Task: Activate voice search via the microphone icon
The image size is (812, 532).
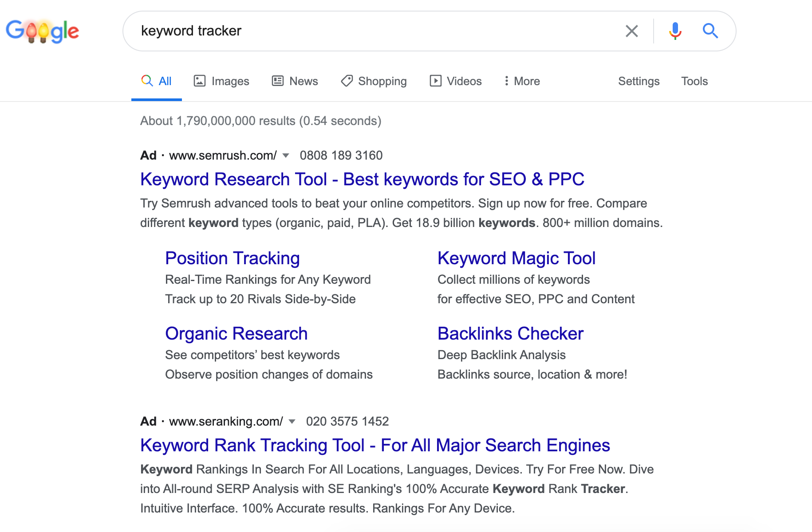Action: (675, 31)
